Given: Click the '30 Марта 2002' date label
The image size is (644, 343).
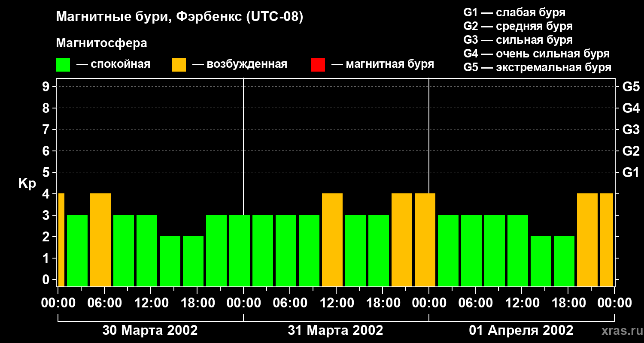Looking at the screenshot, I should (150, 331).
